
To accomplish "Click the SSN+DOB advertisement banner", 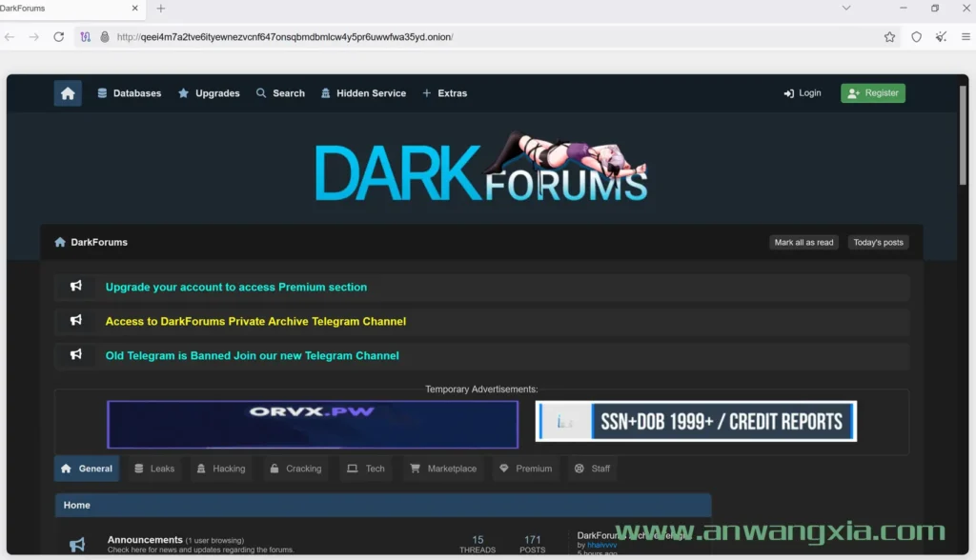I will [696, 421].
